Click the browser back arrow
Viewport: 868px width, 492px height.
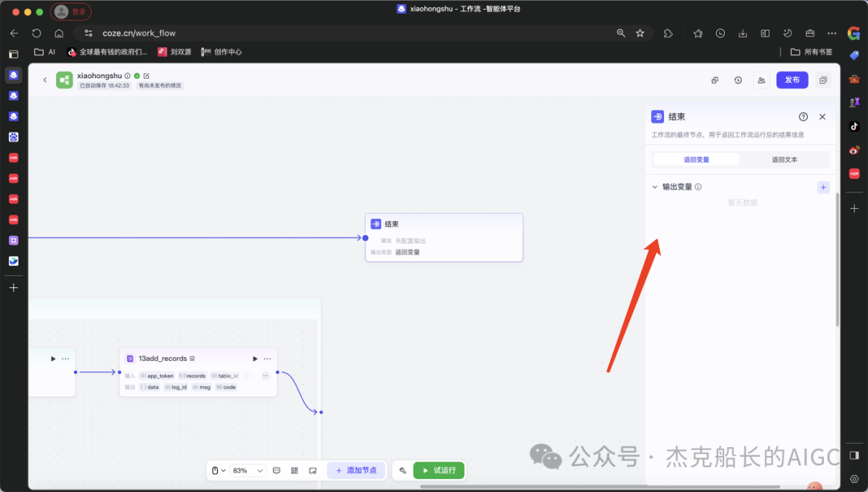coord(14,33)
